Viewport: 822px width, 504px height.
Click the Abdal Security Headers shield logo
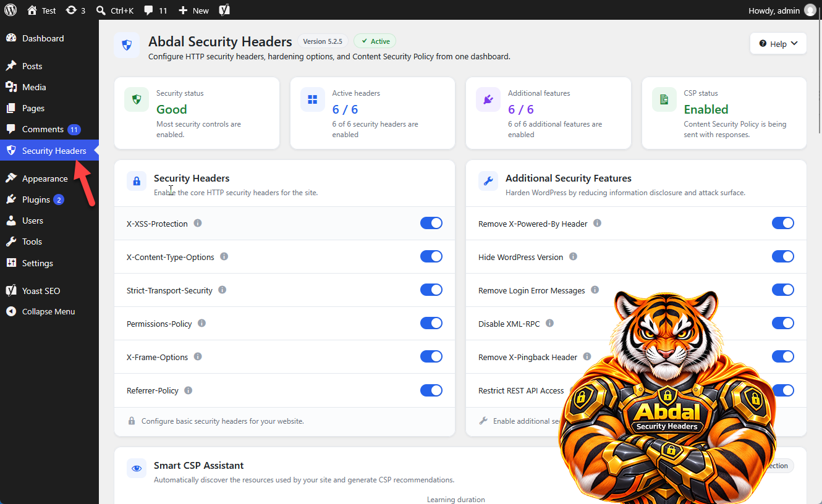tap(127, 45)
